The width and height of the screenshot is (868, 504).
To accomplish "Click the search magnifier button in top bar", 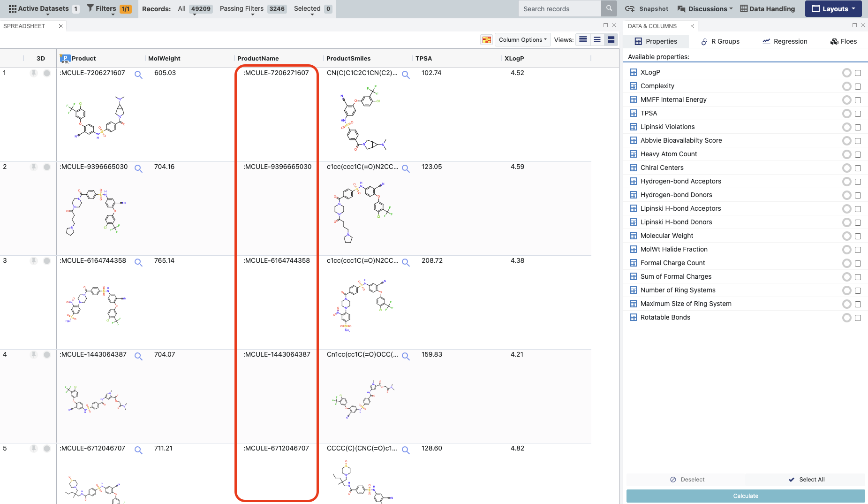I will pos(609,8).
